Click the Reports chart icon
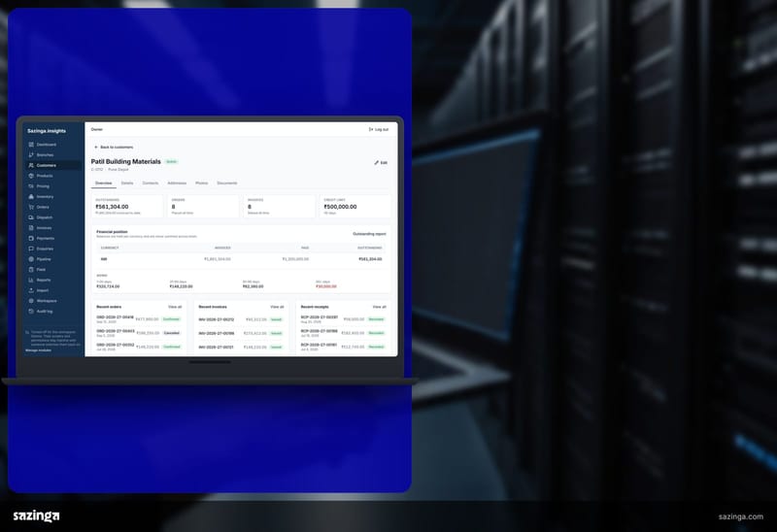777x532 pixels. click(31, 280)
